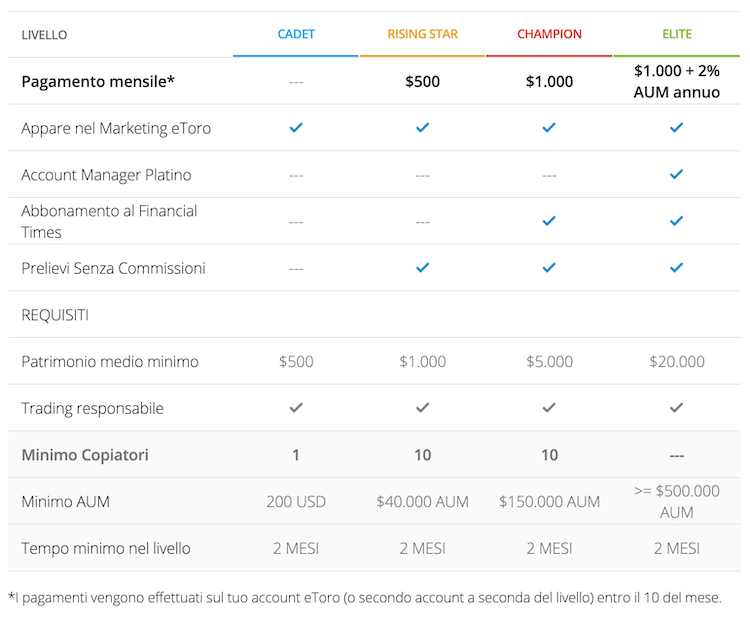Click Account Manager Platino row label
This screenshot has width=750, height=620.
coord(106,175)
